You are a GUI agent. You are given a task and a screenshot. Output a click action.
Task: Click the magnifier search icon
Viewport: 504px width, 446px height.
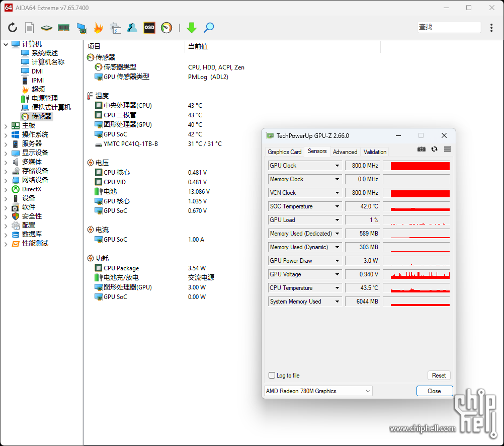coord(209,28)
